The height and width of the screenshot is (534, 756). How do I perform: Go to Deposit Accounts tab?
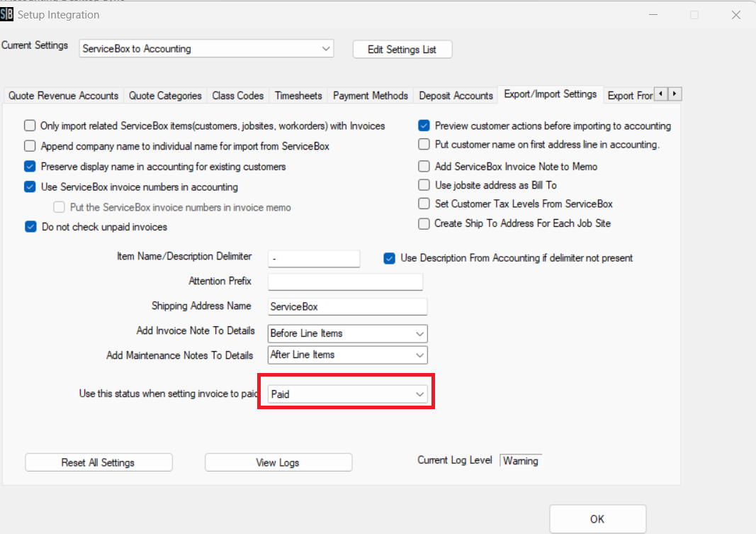[x=456, y=96]
